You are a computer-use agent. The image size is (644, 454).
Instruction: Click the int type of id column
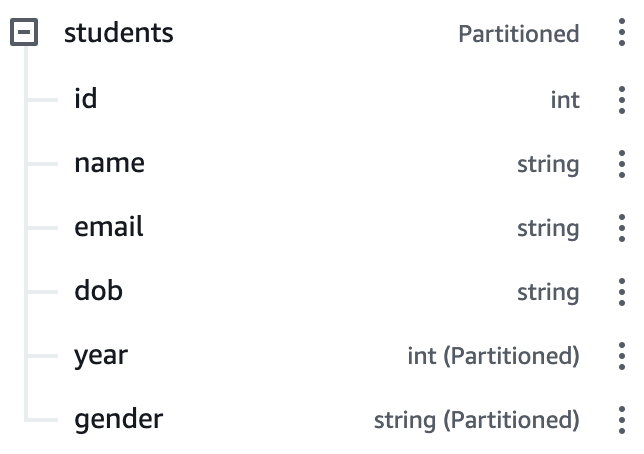click(565, 100)
